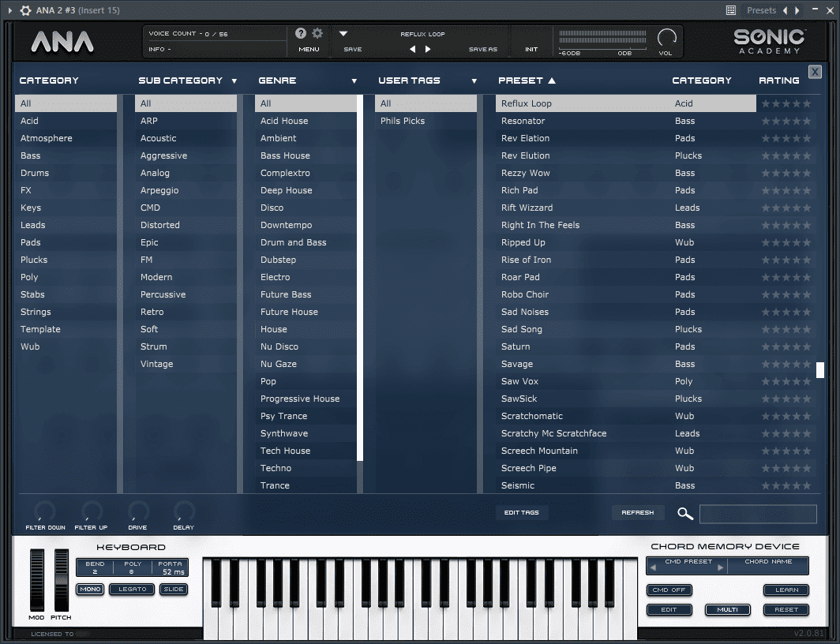This screenshot has height=644, width=840.
Task: Select previous FL preset arrow in title bar
Action: pos(786,10)
